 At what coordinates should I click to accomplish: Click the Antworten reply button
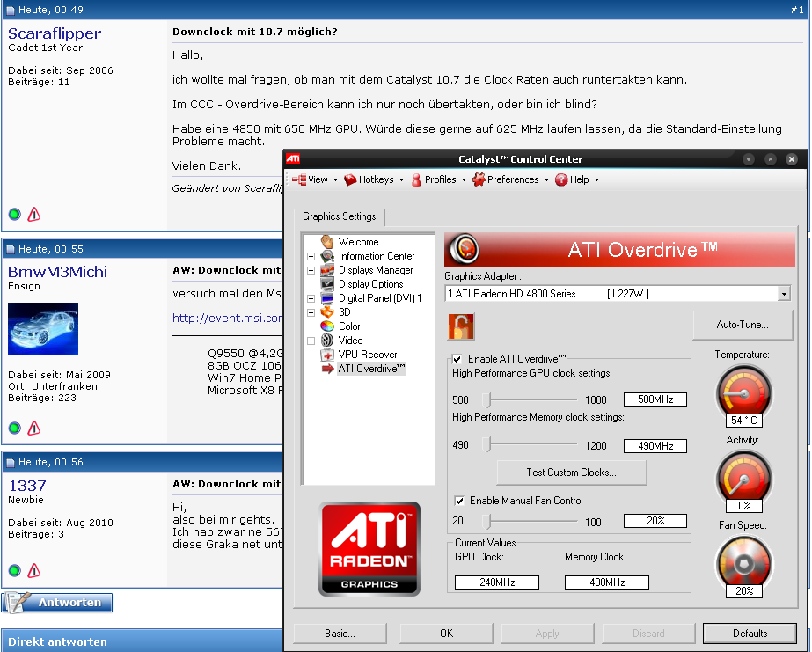(x=57, y=602)
